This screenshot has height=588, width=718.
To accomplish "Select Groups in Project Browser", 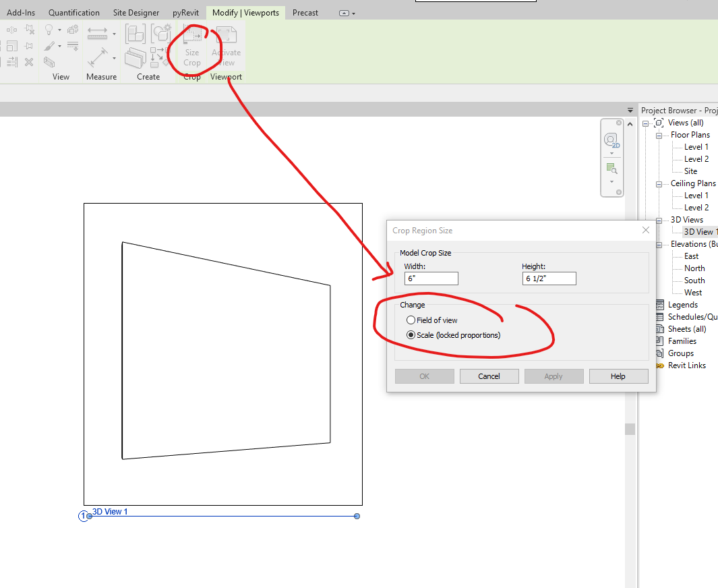I will coord(680,353).
